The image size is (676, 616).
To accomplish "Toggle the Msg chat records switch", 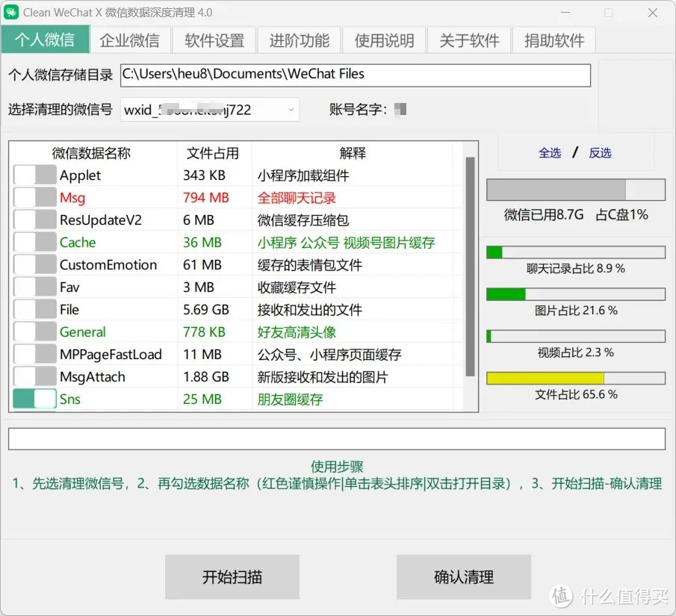I will [34, 197].
